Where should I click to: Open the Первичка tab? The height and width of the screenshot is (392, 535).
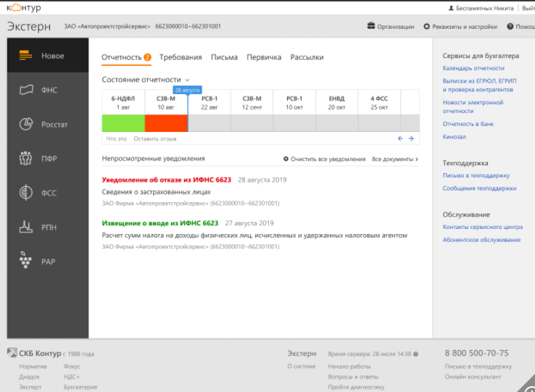(x=264, y=57)
